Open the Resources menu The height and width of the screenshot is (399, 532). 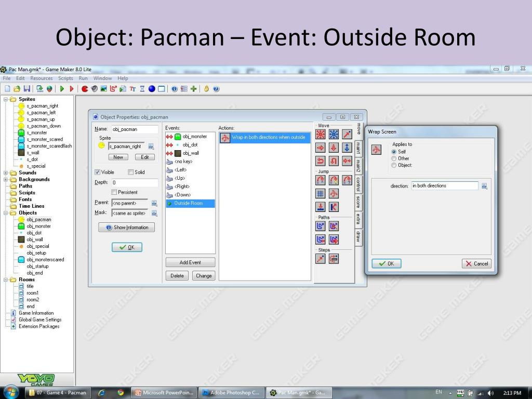pyautogui.click(x=42, y=78)
